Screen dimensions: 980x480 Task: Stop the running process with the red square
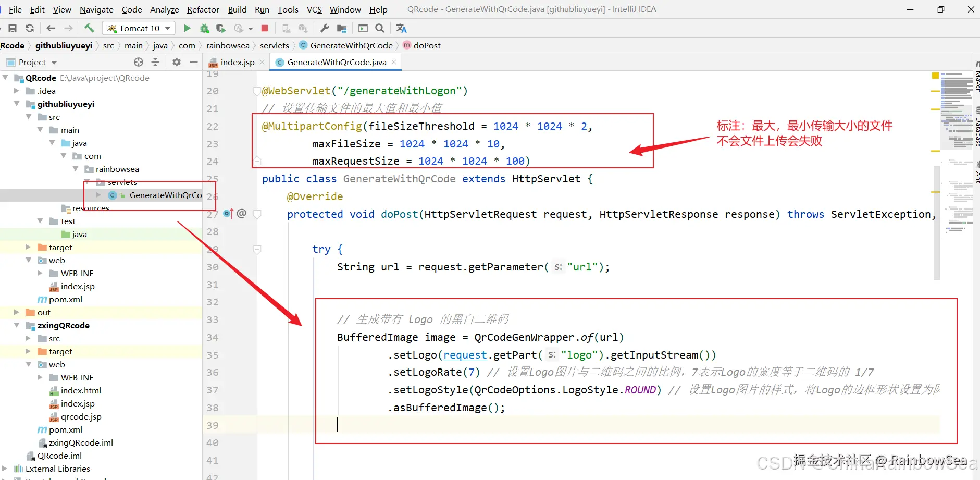pyautogui.click(x=265, y=28)
